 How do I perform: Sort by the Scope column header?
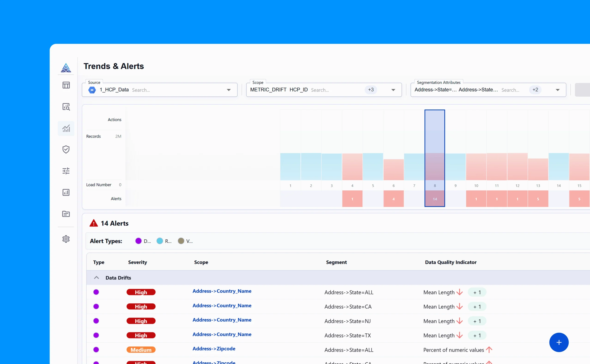point(201,262)
